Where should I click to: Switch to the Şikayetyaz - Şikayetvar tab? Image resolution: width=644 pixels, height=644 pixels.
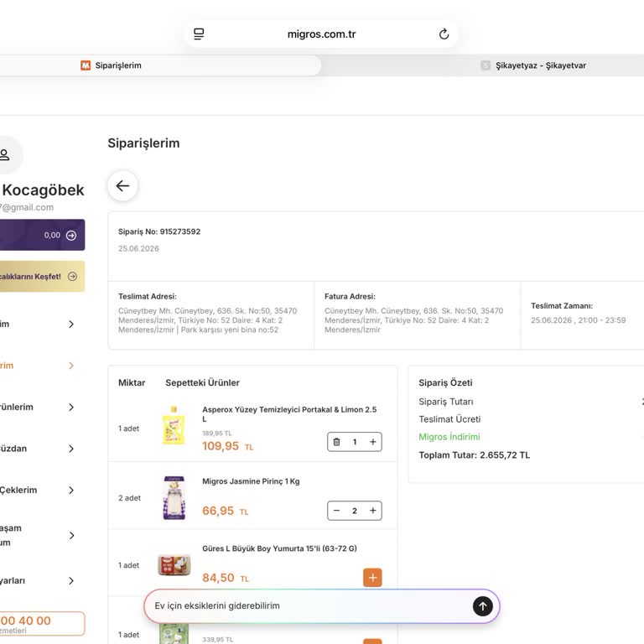[x=533, y=65]
